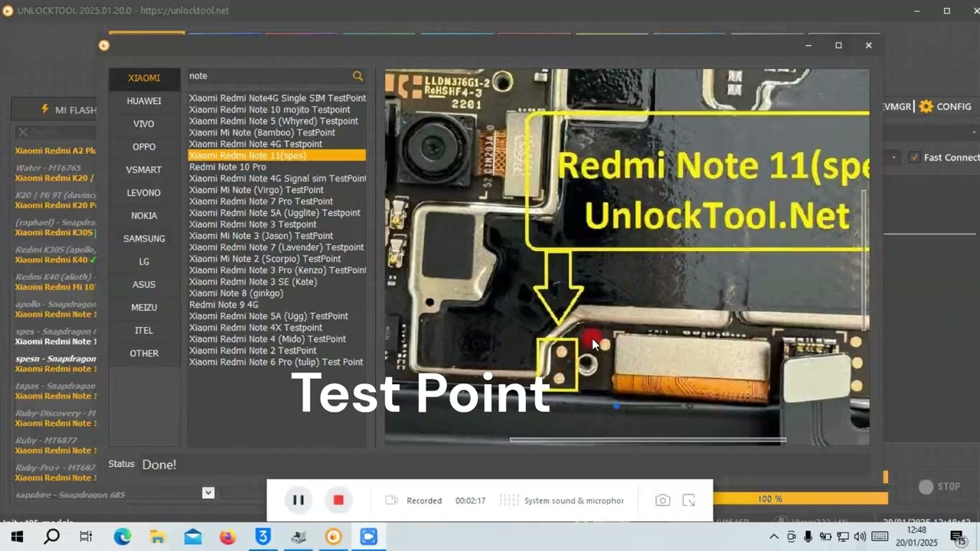Image resolution: width=980 pixels, height=551 pixels.
Task: Select the SAMSUNG brand tab
Action: (144, 239)
